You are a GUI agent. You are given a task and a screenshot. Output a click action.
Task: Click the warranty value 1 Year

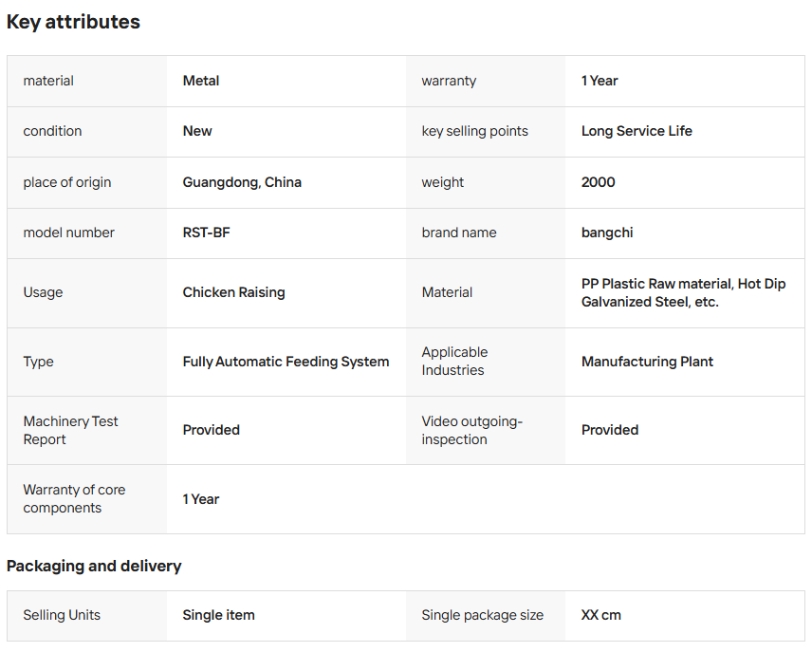600,81
